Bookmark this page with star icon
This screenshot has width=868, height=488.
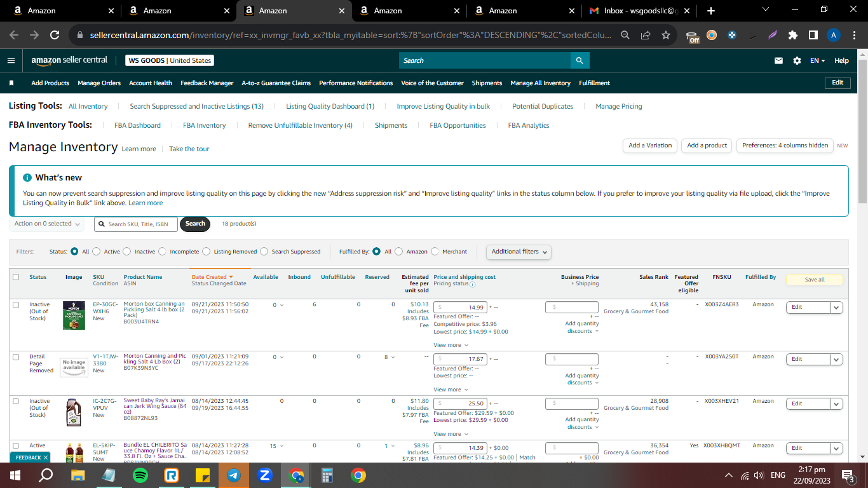point(665,35)
